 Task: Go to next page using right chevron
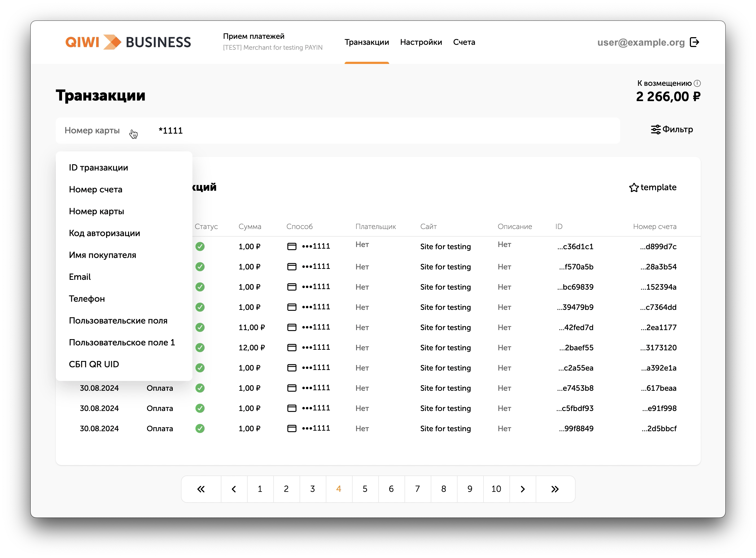(x=523, y=489)
